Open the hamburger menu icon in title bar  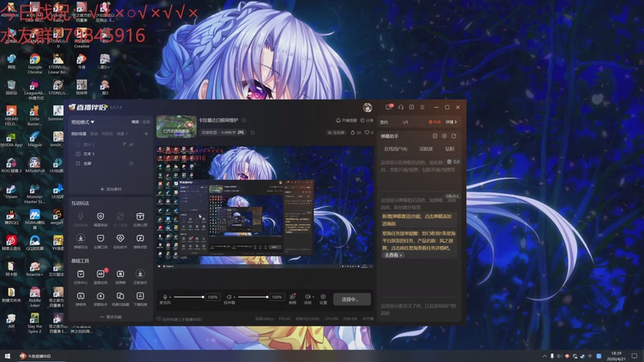(x=422, y=107)
